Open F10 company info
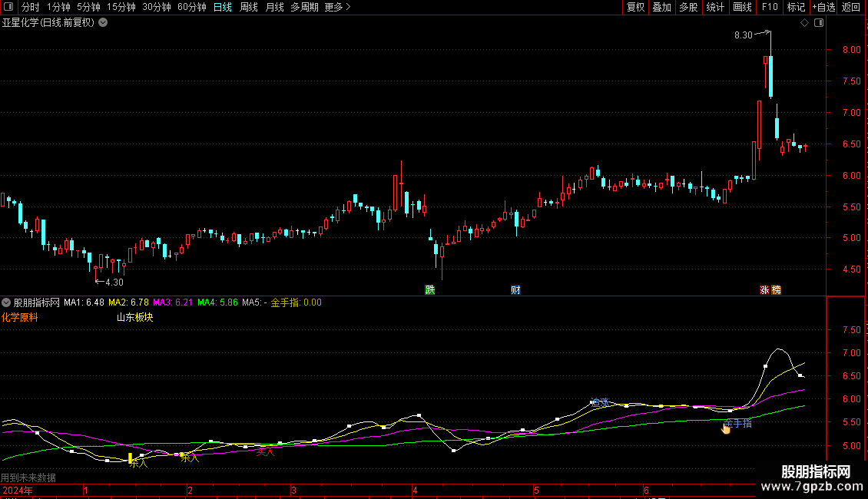The width and height of the screenshot is (868, 499). point(770,7)
